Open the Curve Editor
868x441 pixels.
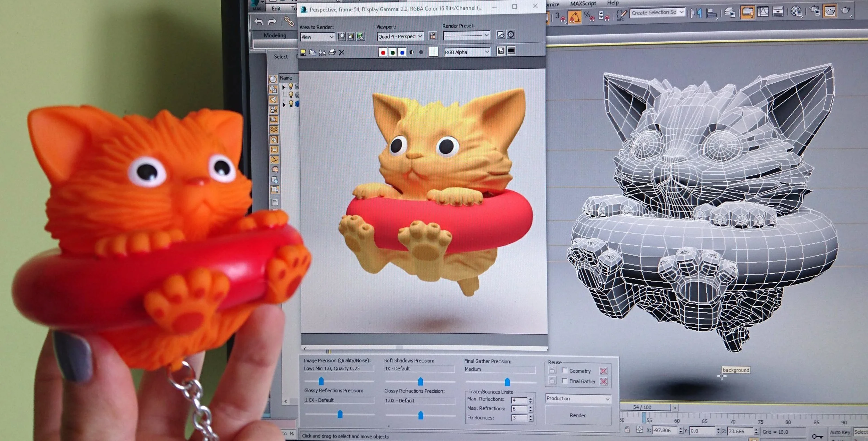pyautogui.click(x=763, y=12)
